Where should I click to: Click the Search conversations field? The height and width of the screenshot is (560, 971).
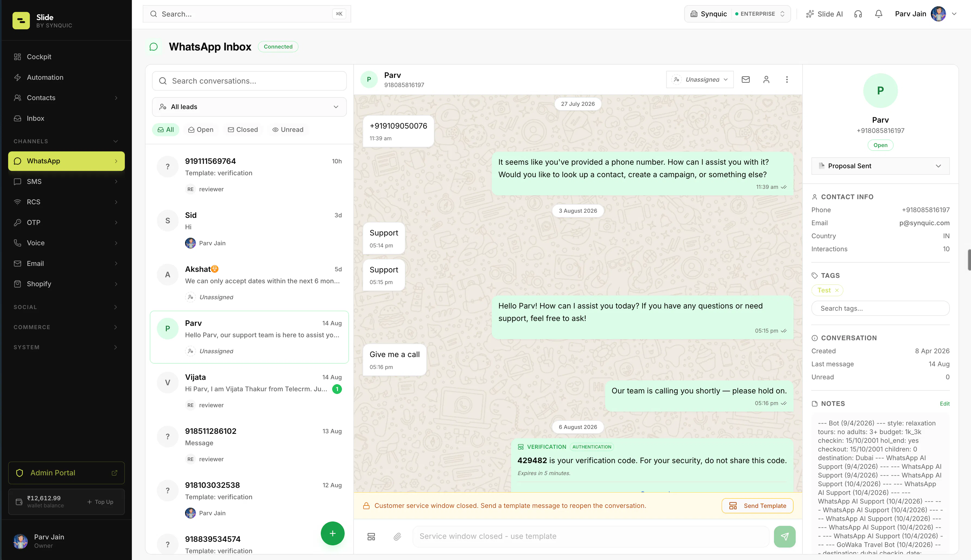[x=249, y=81]
